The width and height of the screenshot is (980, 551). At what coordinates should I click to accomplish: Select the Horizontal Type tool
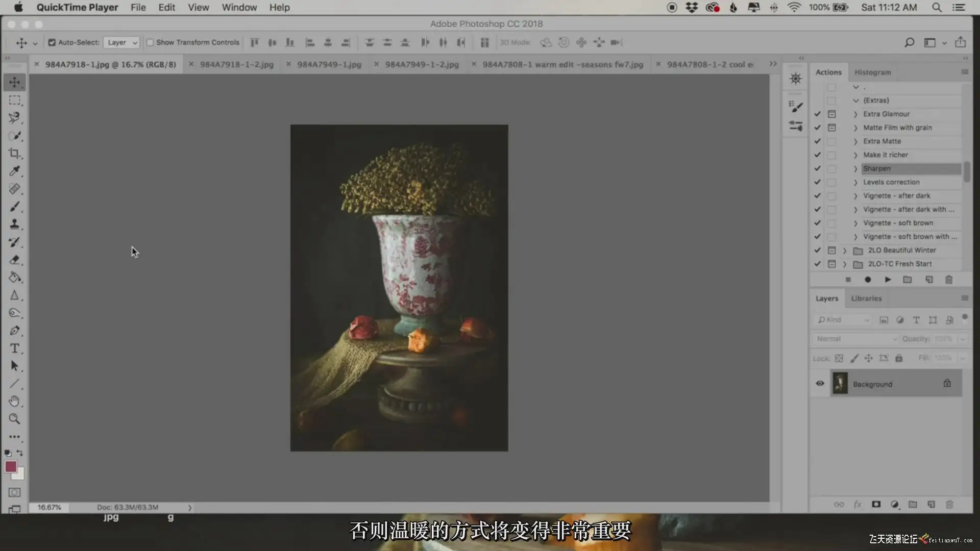tap(14, 348)
